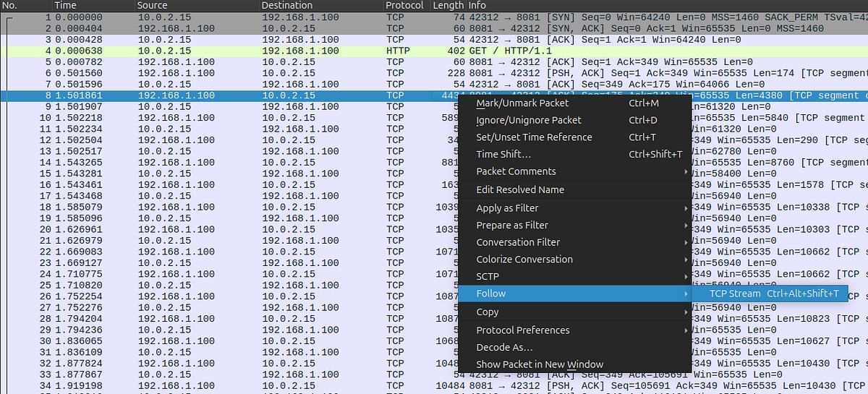This screenshot has width=868, height=394.
Task: Click the Length column header
Action: click(448, 5)
